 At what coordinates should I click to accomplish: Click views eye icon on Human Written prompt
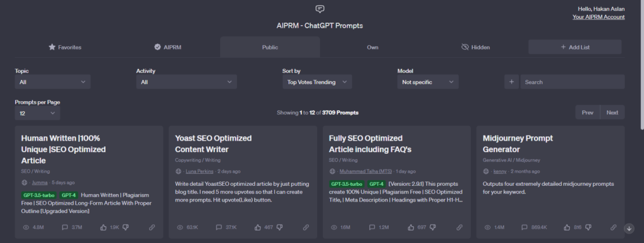point(26,227)
